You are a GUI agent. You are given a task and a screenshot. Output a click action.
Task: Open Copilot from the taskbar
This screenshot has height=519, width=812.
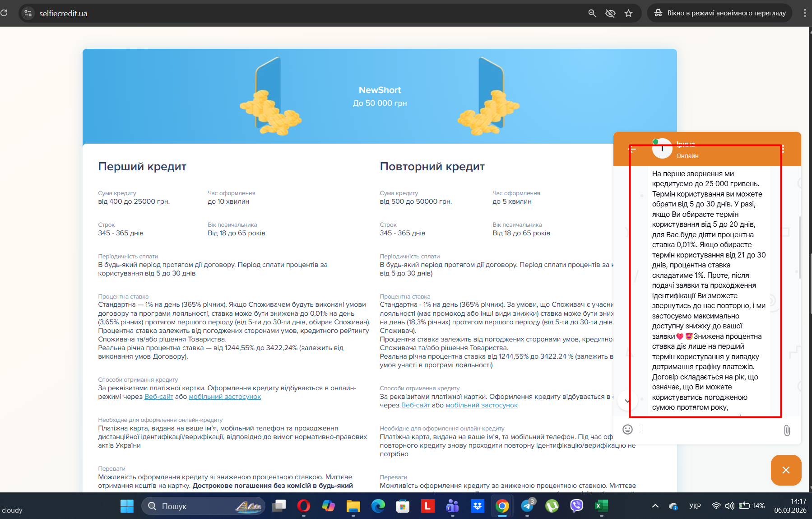329,506
